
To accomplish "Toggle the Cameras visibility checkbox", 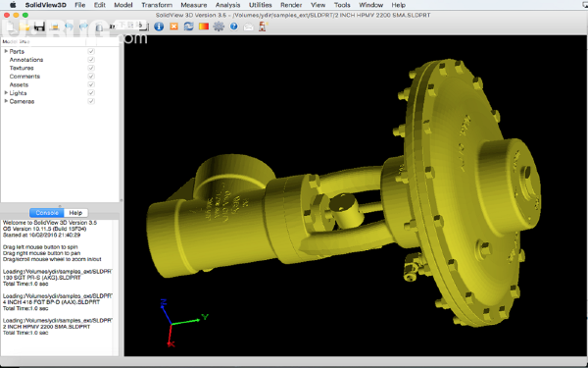I will (x=91, y=101).
